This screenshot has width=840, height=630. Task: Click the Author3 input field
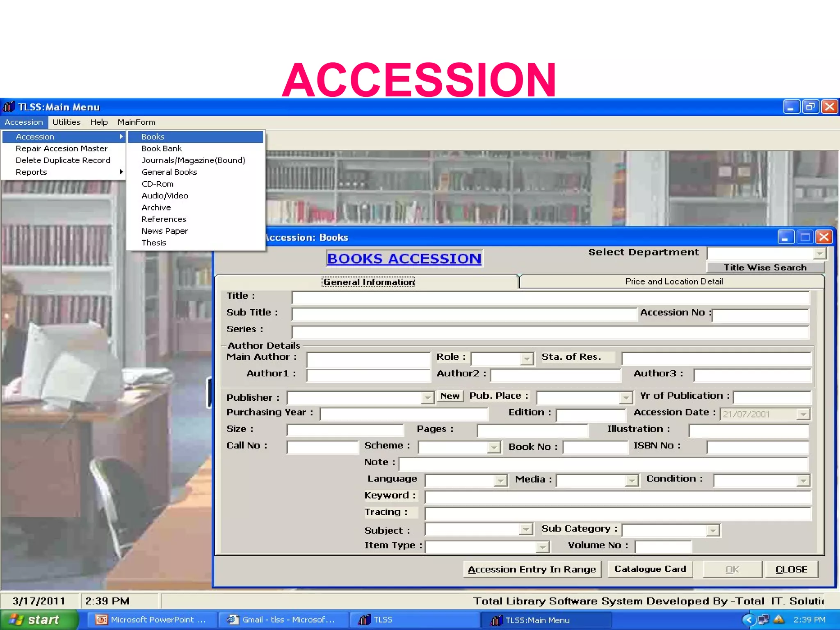752,375
